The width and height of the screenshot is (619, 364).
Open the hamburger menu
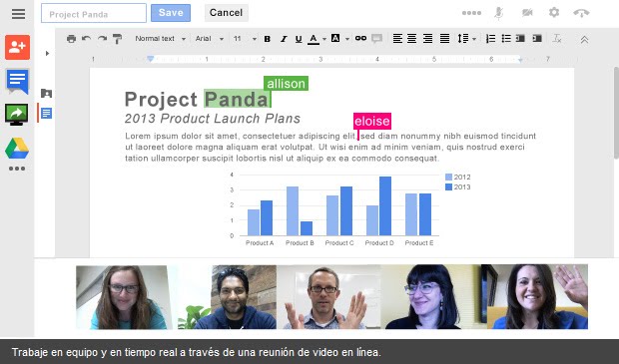(x=18, y=14)
